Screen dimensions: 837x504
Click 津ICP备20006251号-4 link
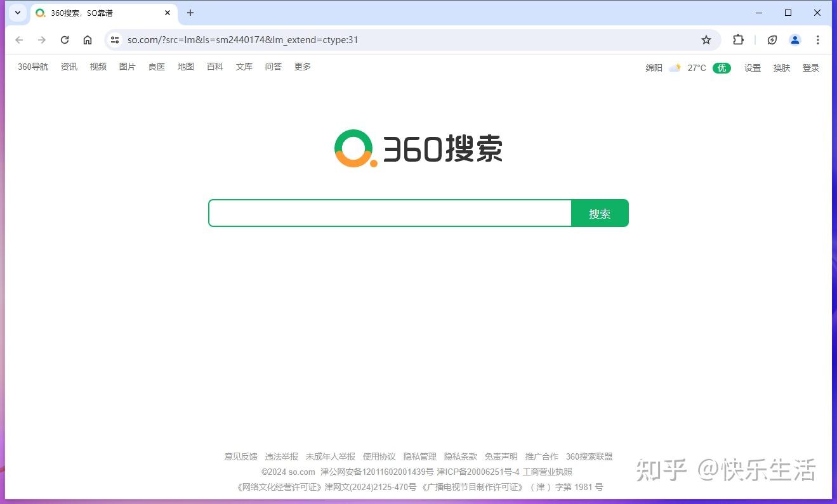click(x=478, y=472)
